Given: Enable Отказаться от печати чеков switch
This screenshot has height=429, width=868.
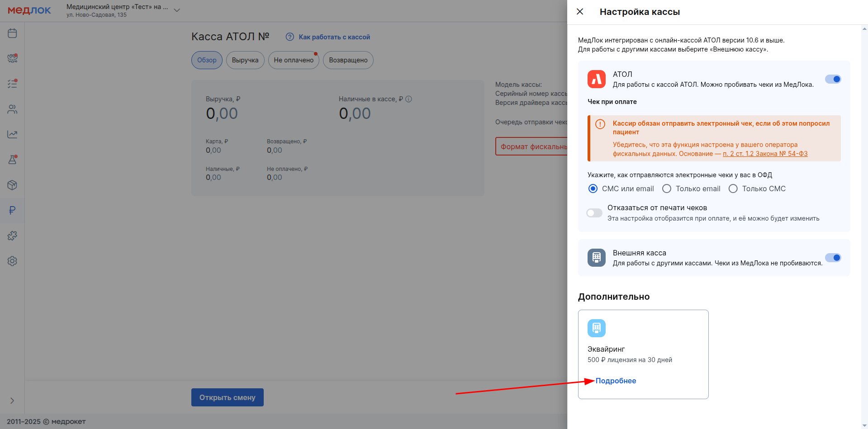Looking at the screenshot, I should pos(594,213).
